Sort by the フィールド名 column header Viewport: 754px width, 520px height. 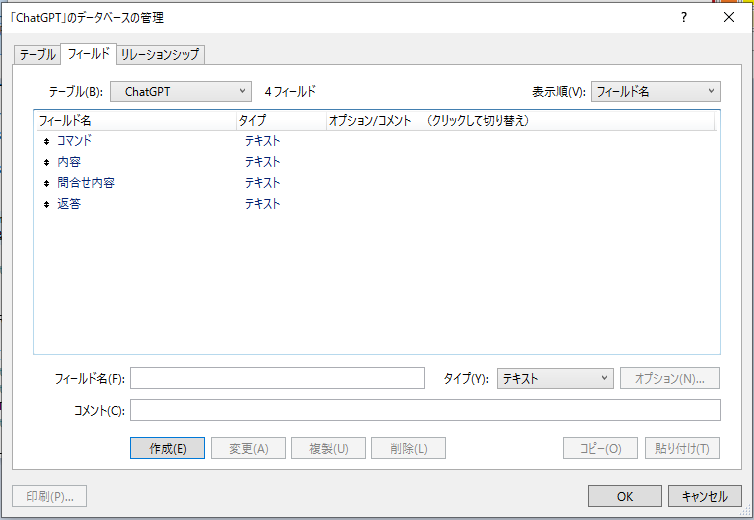click(x=134, y=120)
